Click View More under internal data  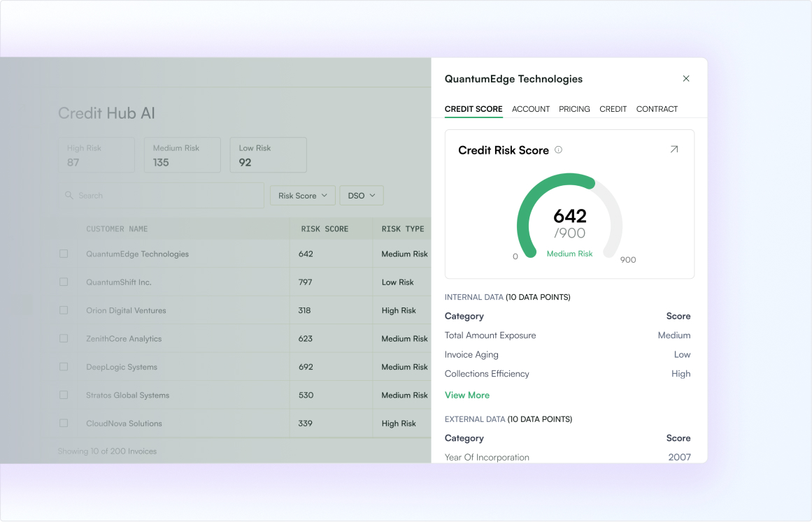[x=467, y=396]
